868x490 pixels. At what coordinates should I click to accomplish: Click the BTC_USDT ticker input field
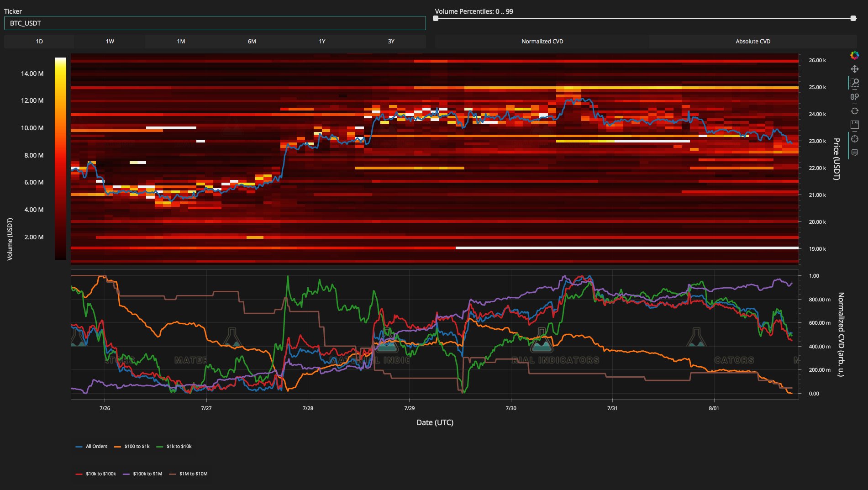pos(215,23)
